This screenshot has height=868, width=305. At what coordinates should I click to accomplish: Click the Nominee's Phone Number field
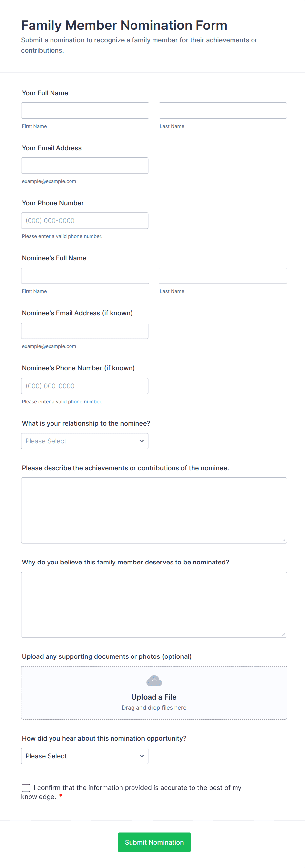point(84,386)
